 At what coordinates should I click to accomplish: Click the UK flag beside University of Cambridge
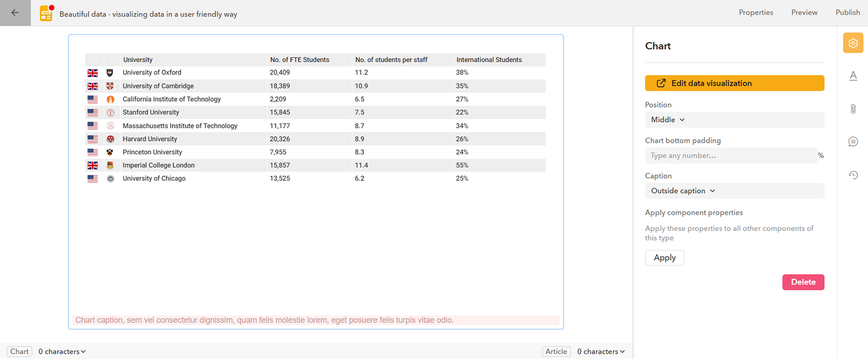(x=93, y=86)
